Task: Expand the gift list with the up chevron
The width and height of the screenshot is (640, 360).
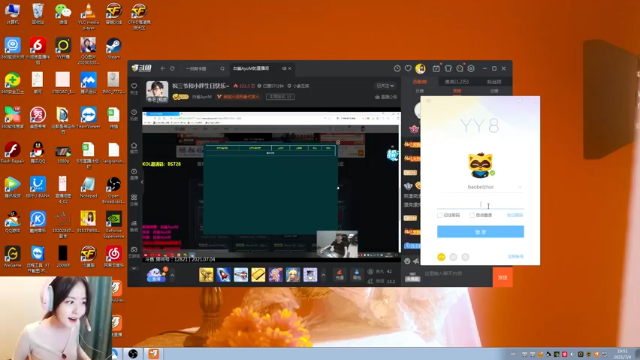Action: pos(323,275)
